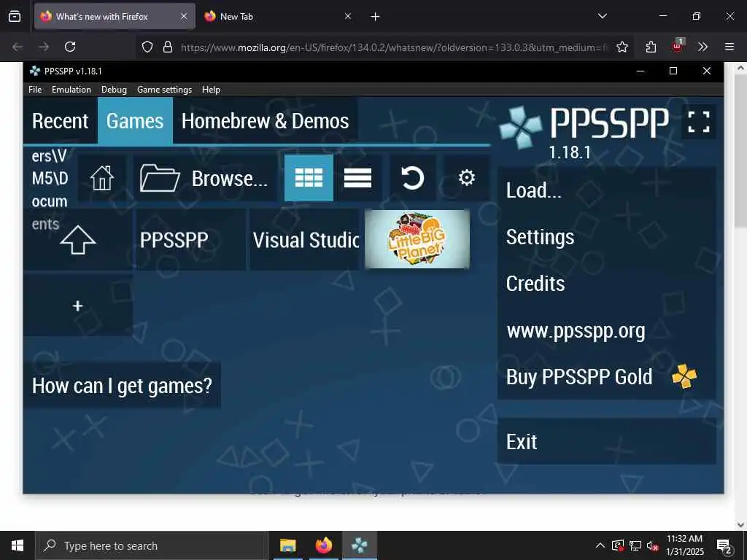Open Firefox extensions puzzle icon
747x560 pixels.
tap(651, 47)
